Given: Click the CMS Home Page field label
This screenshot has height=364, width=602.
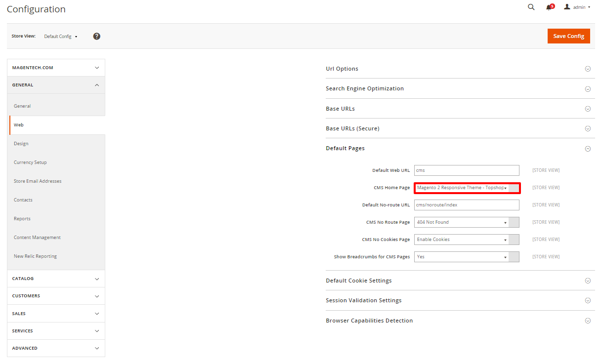Looking at the screenshot, I should (392, 188).
